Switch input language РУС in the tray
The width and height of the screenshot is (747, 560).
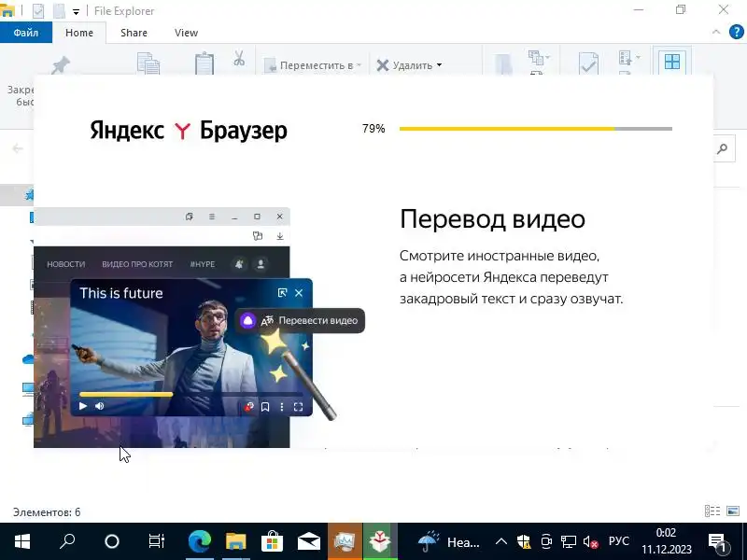click(618, 541)
